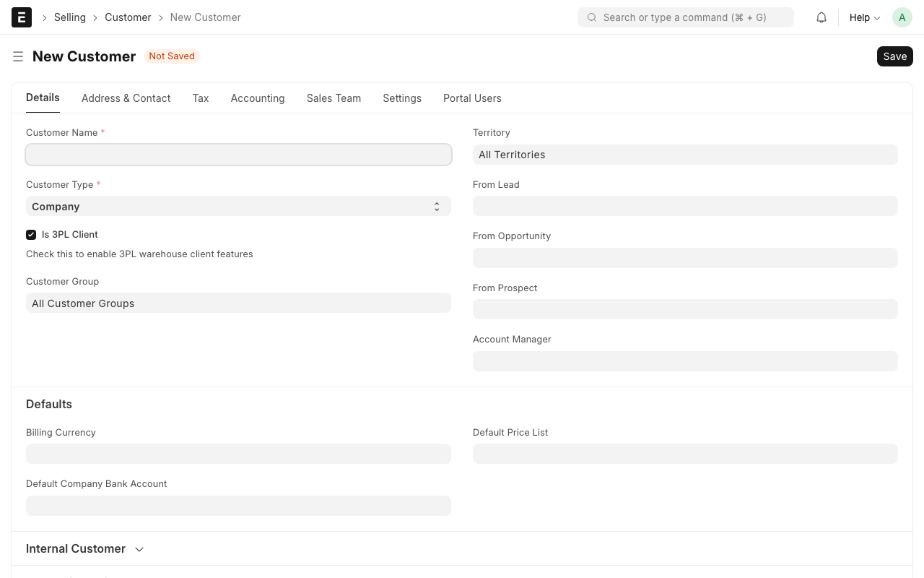Click the search magnifier icon
The image size is (924, 578).
(592, 17)
